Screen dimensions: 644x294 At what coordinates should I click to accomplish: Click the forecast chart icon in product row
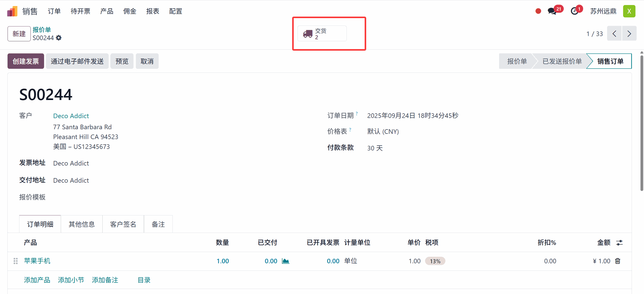pos(285,261)
